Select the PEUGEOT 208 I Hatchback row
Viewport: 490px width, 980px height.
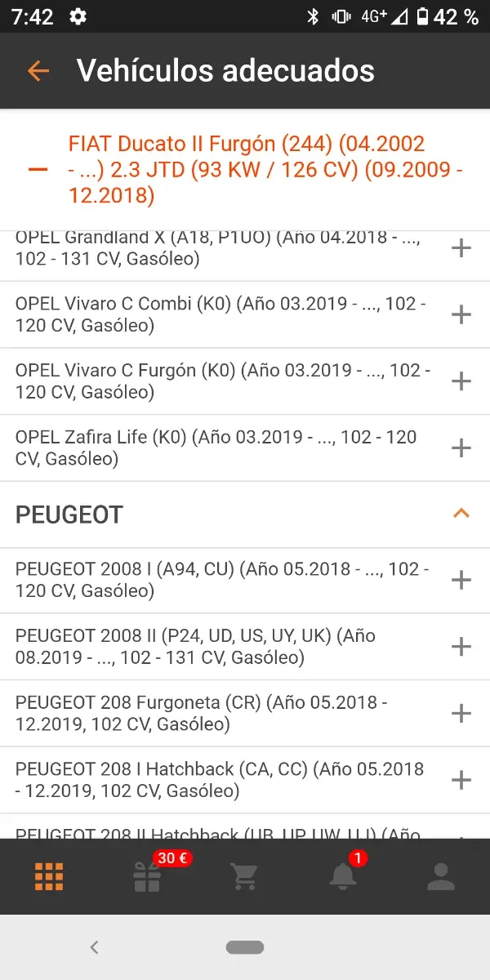[220, 779]
